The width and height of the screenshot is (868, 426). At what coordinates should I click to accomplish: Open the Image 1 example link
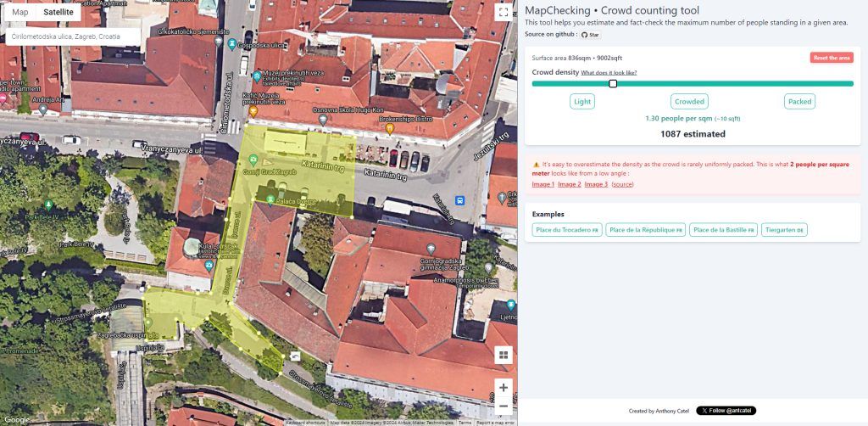click(542, 184)
